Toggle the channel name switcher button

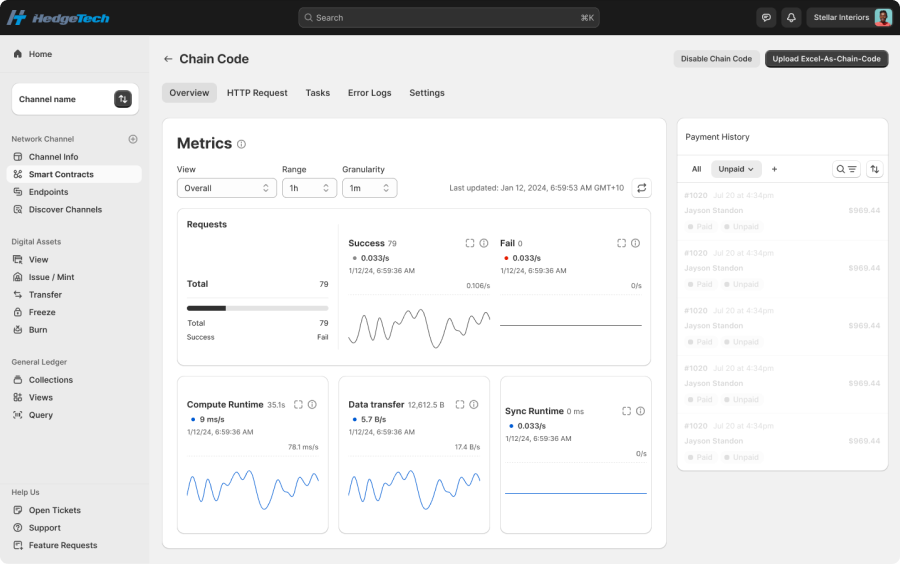click(123, 99)
